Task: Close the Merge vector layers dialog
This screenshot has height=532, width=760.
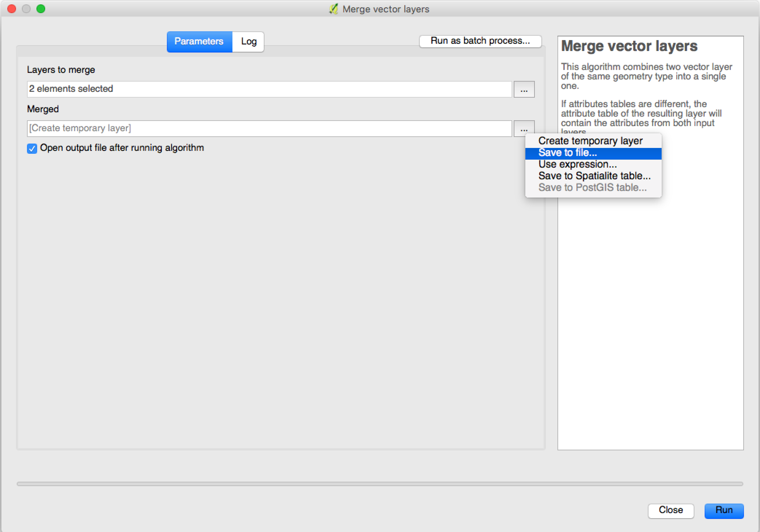Action: tap(671, 511)
